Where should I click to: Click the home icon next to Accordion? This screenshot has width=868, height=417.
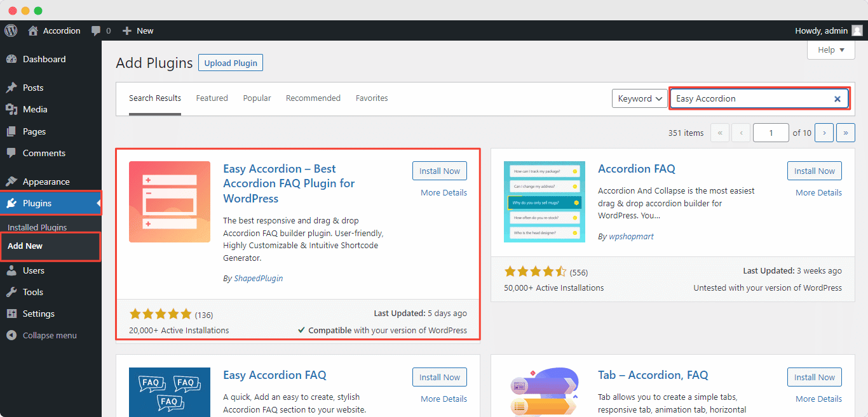(31, 30)
